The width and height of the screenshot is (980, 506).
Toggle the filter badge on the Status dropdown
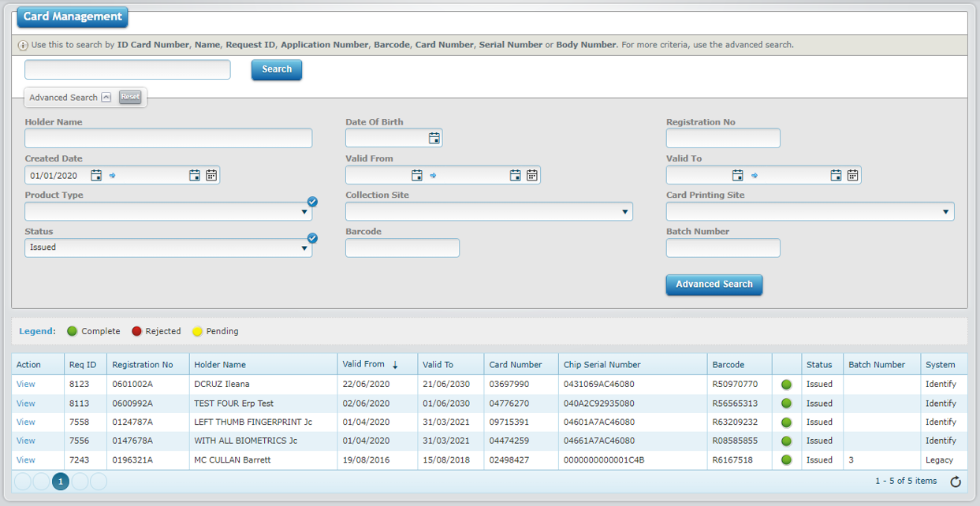click(x=312, y=238)
